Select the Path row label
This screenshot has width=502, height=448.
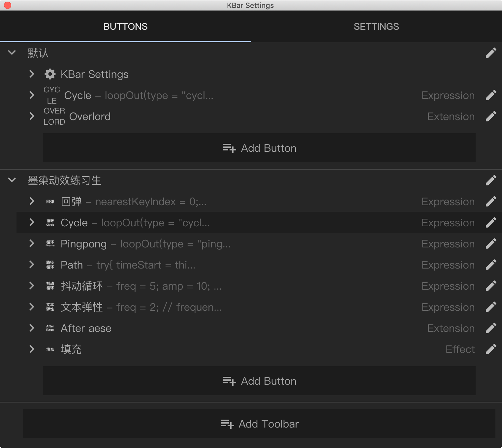coord(72,265)
